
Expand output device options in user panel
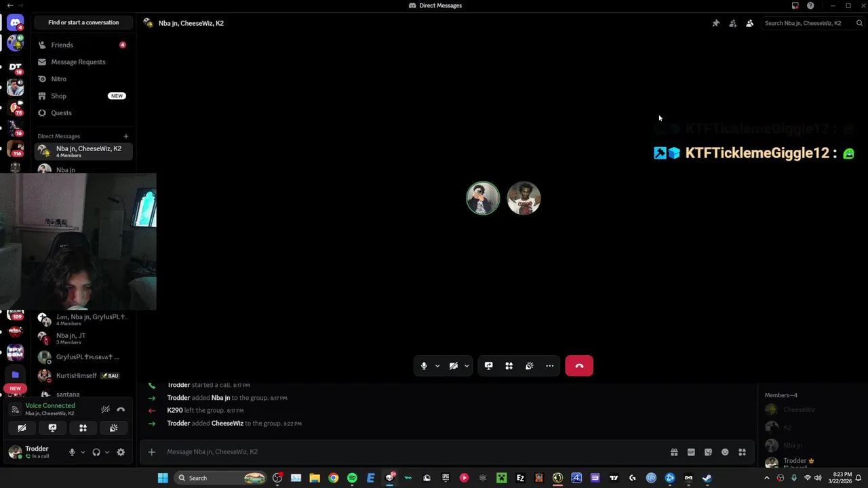(106, 452)
